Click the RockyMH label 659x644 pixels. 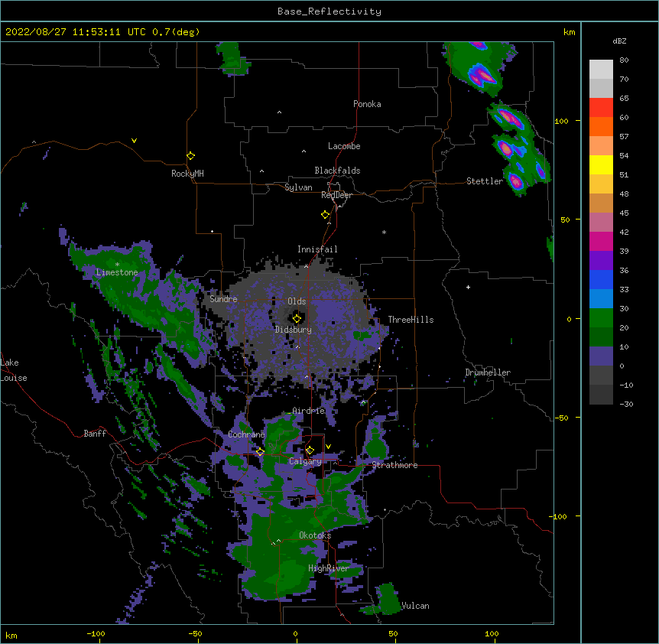pyautogui.click(x=187, y=174)
